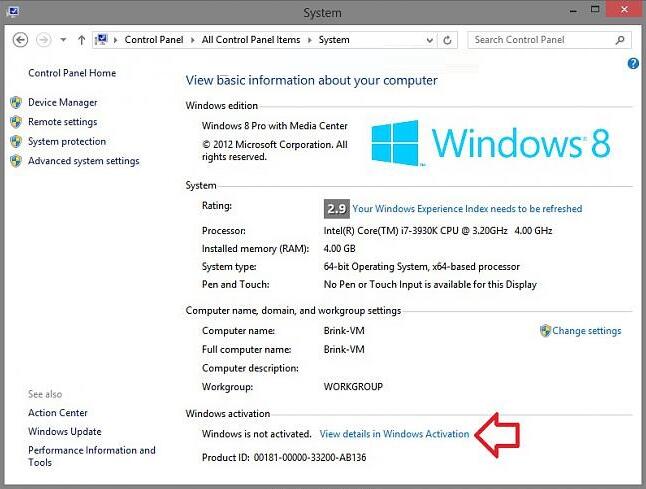Open Remote settings

point(63,122)
